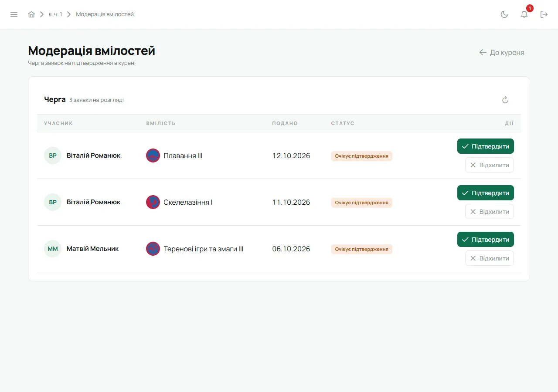Click the date 06.10.2026

pyautogui.click(x=291, y=249)
